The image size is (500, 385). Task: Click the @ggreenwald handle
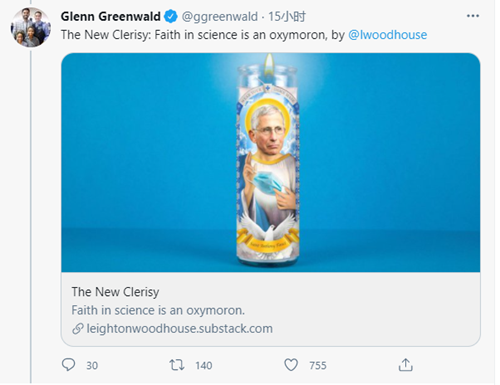pos(220,16)
